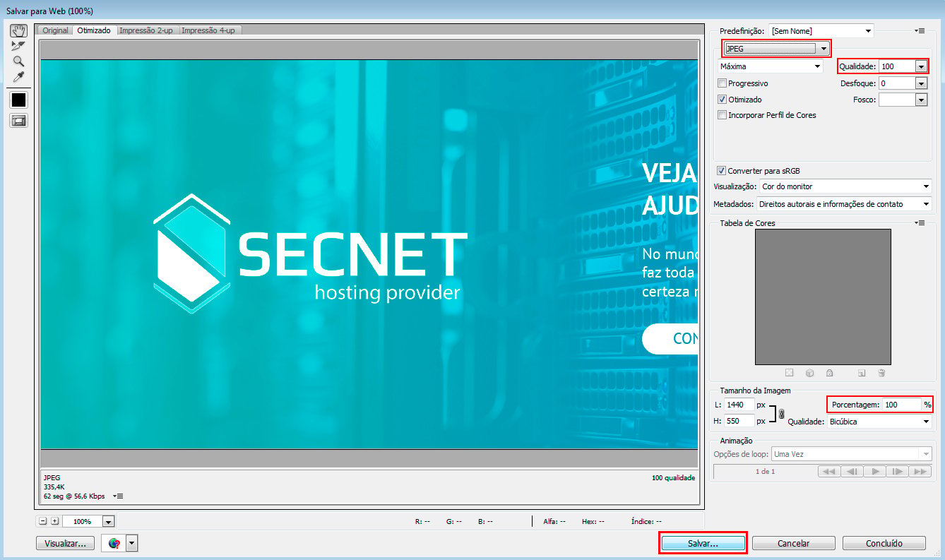945x560 pixels.
Task: Switch to the Impressão 4-up tab
Action: [208, 30]
